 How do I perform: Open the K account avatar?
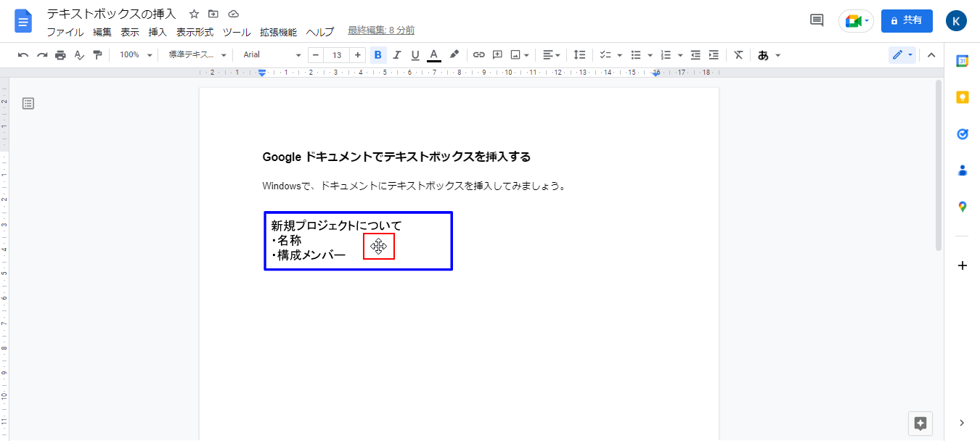(x=956, y=20)
